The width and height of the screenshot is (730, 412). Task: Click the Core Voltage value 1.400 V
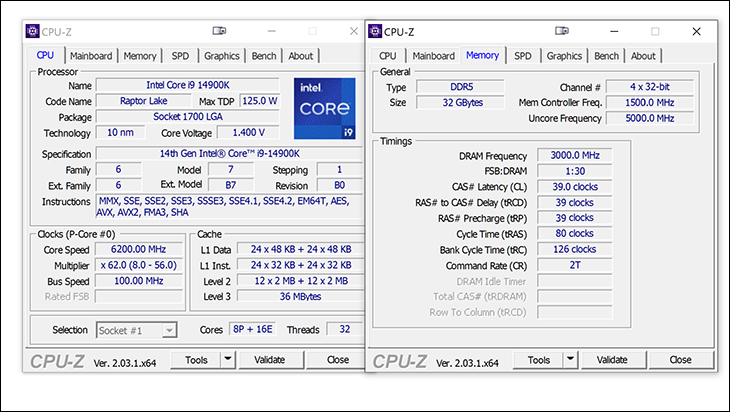point(249,133)
